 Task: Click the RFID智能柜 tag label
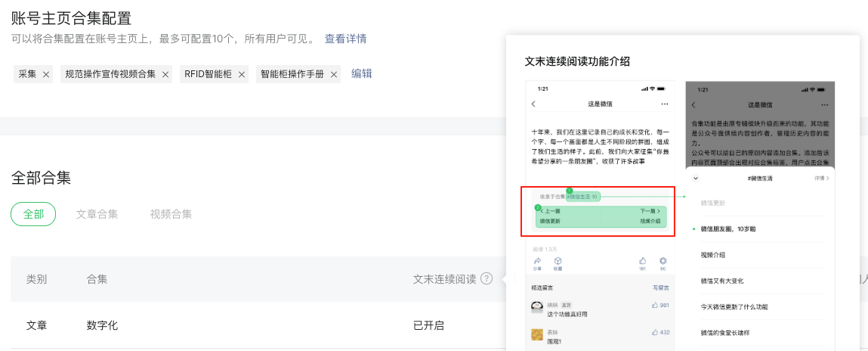(209, 74)
